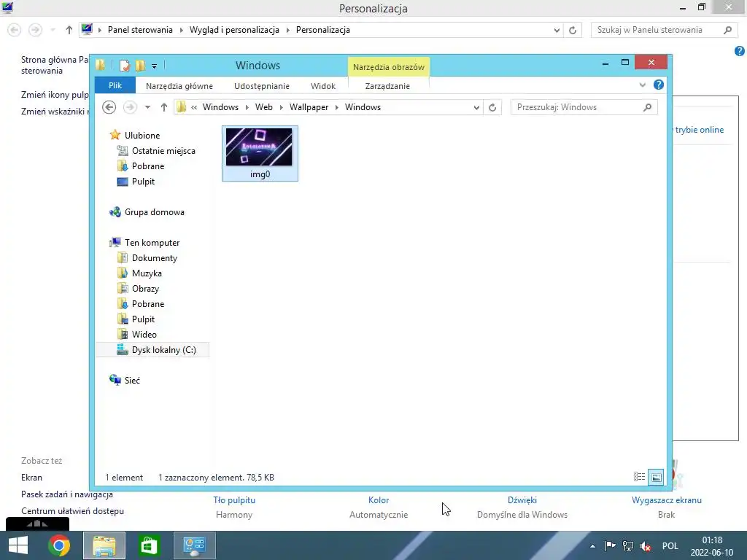747x560 pixels.
Task: Open Explorer recent locations dropdown arrow
Action: (147, 107)
